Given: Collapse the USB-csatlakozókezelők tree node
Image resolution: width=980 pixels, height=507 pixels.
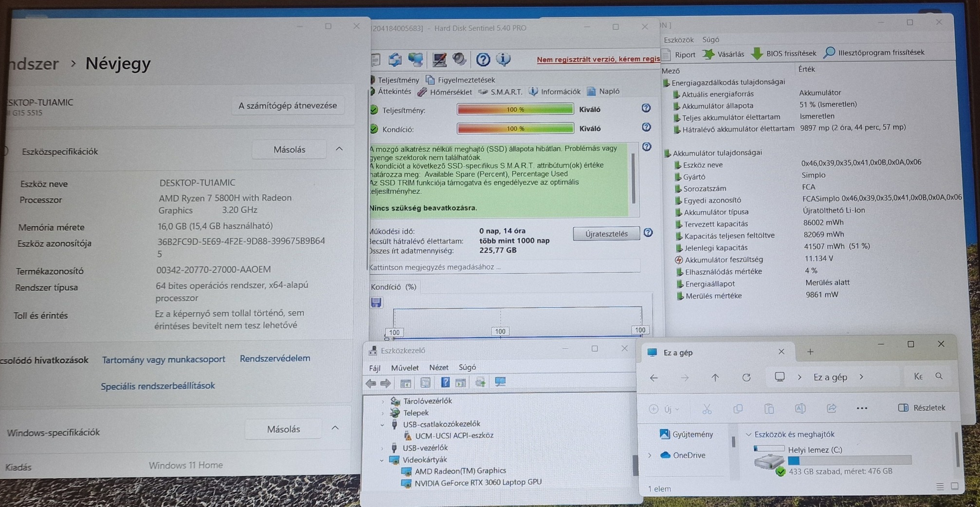Looking at the screenshot, I should click(382, 425).
